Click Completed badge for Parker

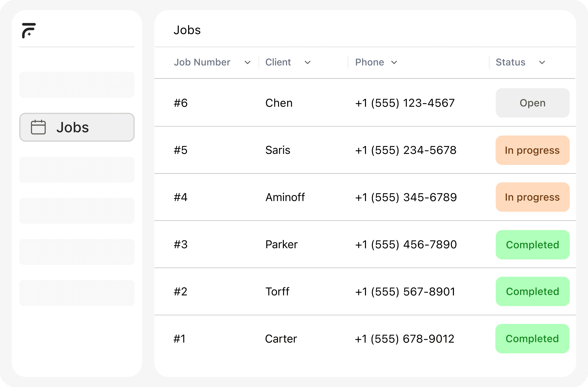click(x=532, y=245)
